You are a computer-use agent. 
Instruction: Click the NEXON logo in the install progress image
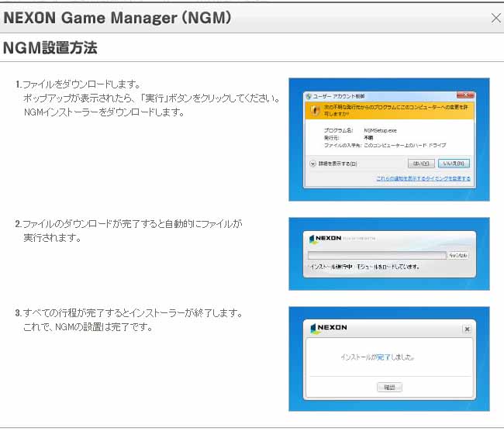click(x=325, y=239)
